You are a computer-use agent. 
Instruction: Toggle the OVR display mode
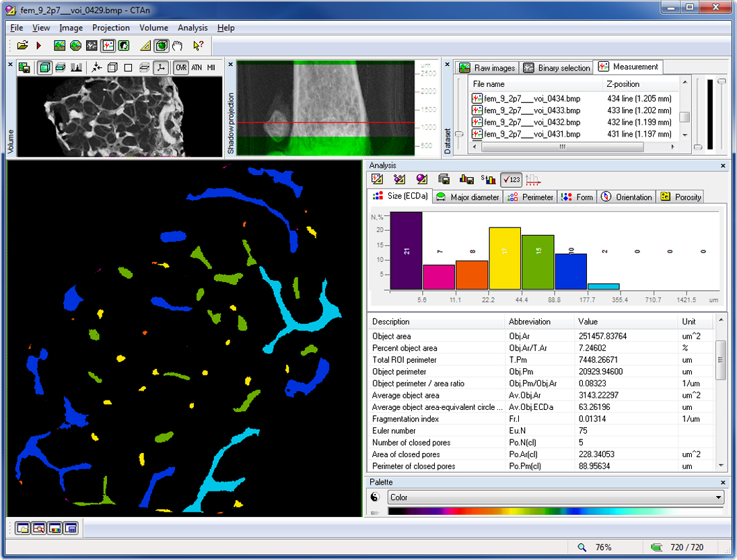181,67
